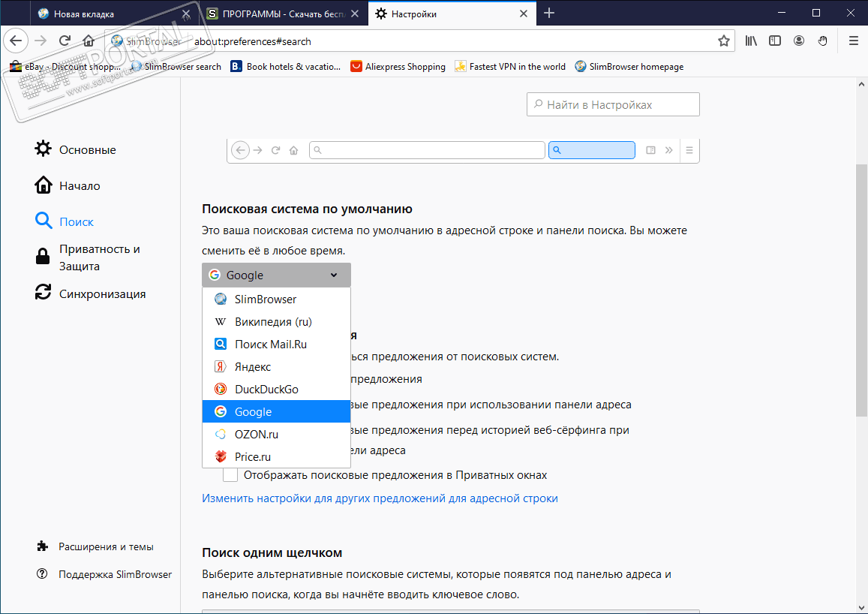Image resolution: width=868 pixels, height=614 pixels.
Task: Open Расширения и темы link
Action: (95, 546)
